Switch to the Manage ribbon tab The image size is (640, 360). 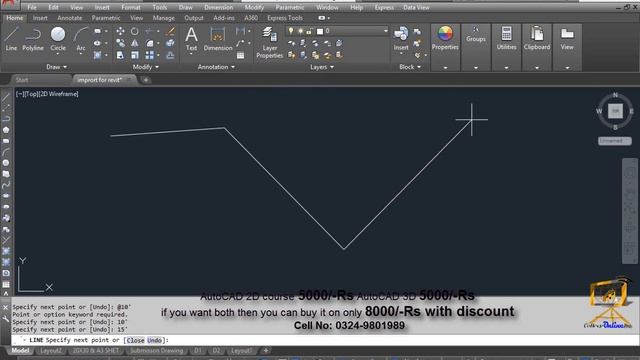[163, 18]
